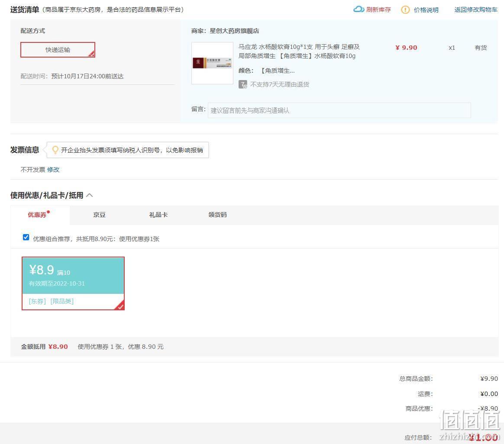The image size is (504, 444).
Task: Focus the 留言 message input field
Action: coord(339,110)
